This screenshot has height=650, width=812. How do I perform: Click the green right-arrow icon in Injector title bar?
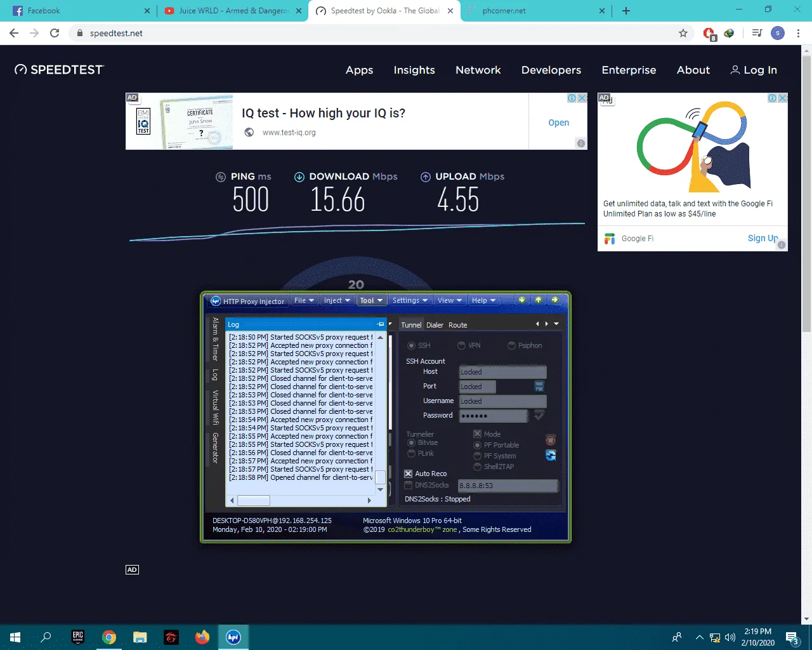tap(555, 300)
